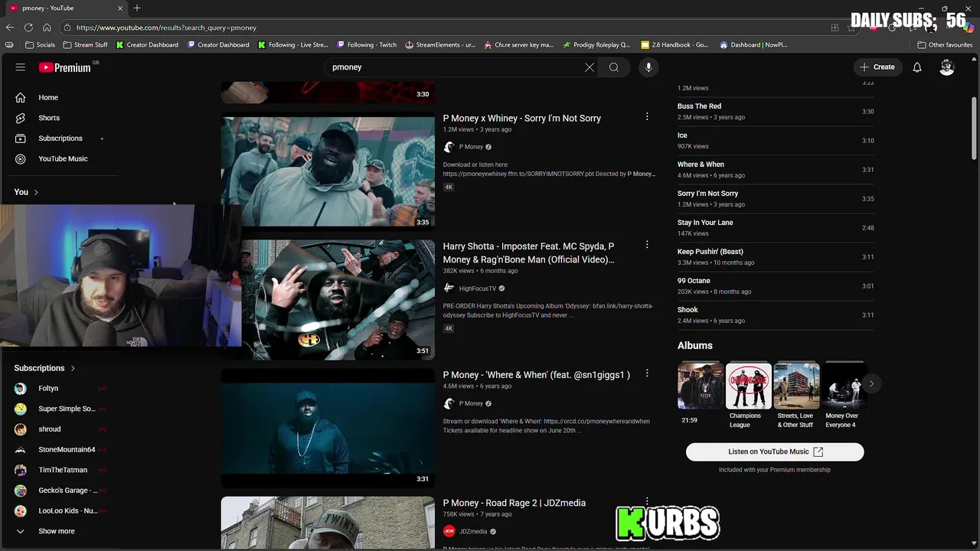The width and height of the screenshot is (980, 551).
Task: Start voice search with microphone icon
Action: point(648,67)
